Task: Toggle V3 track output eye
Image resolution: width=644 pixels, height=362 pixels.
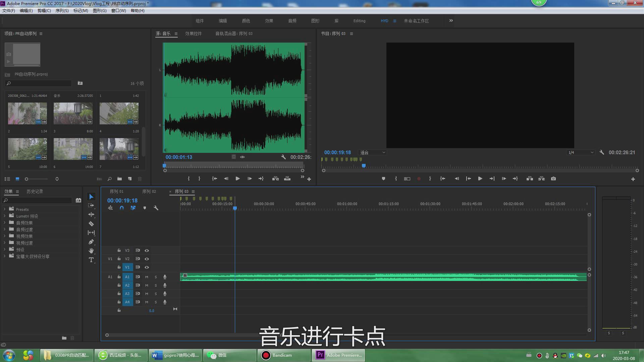Action: [147, 250]
